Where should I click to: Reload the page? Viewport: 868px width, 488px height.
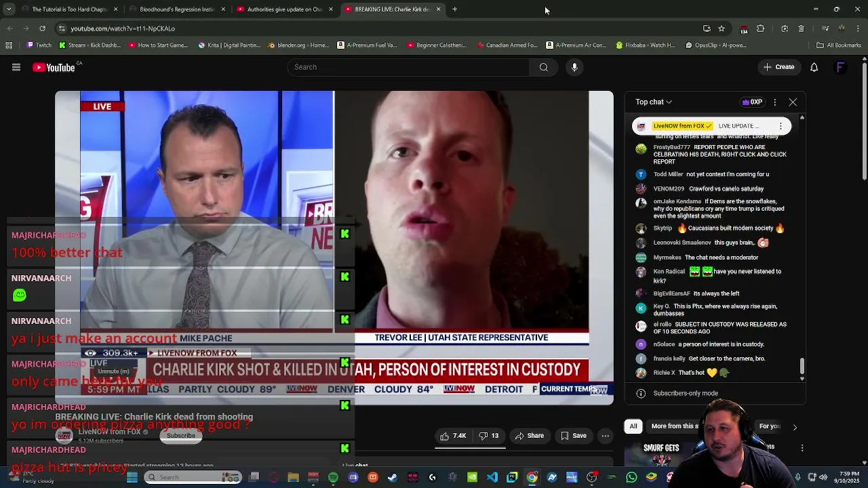click(x=42, y=28)
